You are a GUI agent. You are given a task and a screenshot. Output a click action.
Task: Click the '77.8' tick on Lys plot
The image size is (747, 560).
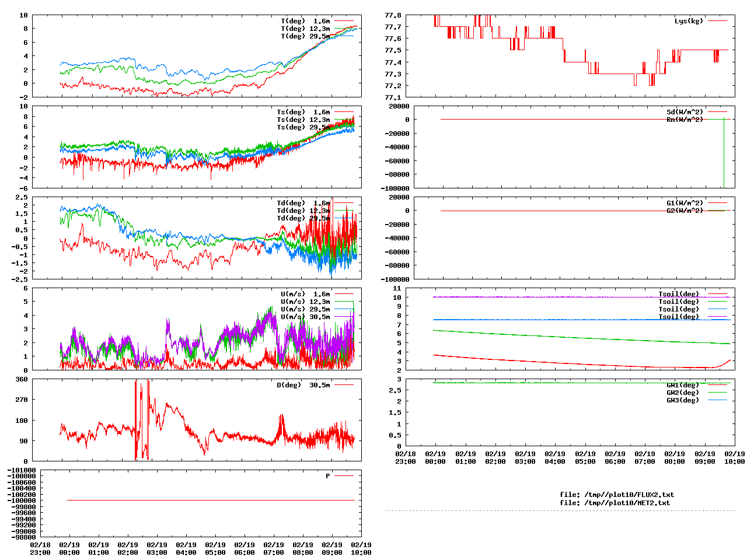pyautogui.click(x=393, y=15)
